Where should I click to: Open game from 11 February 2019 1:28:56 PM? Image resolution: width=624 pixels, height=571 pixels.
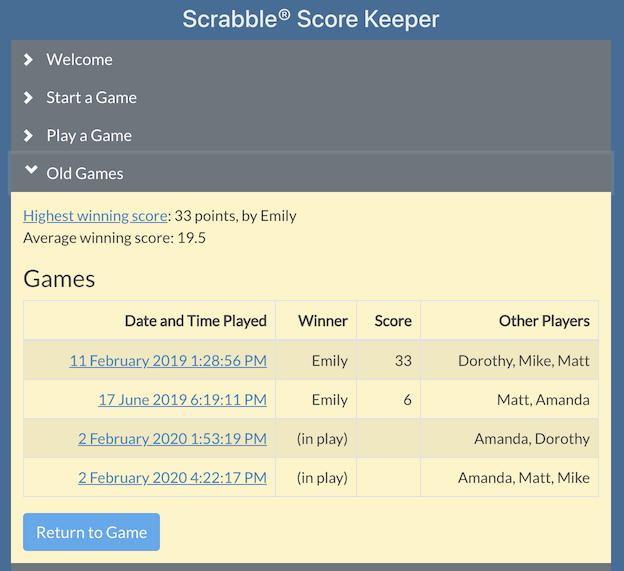tap(168, 361)
